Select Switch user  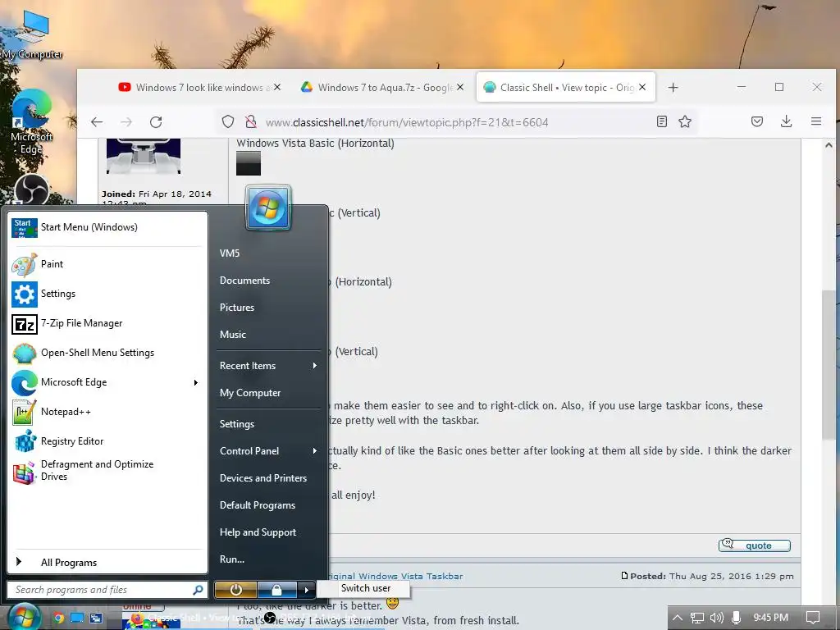363,588
